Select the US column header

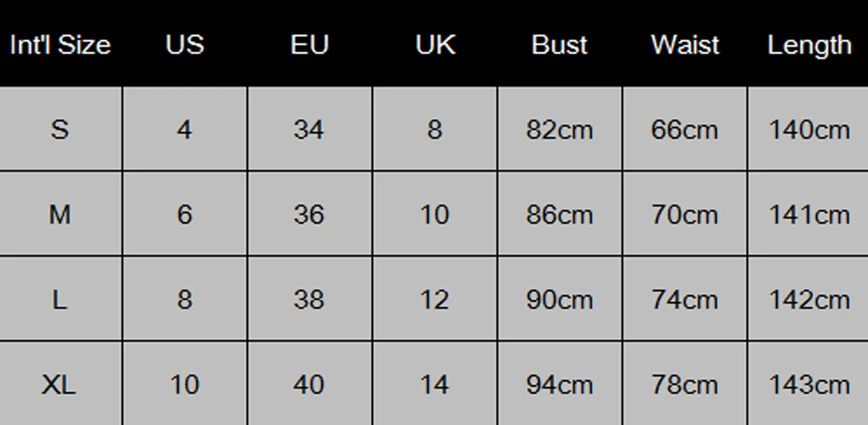click(185, 45)
